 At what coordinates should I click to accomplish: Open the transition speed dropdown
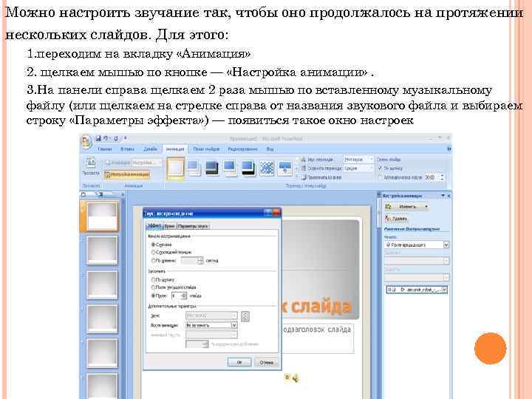point(358,168)
